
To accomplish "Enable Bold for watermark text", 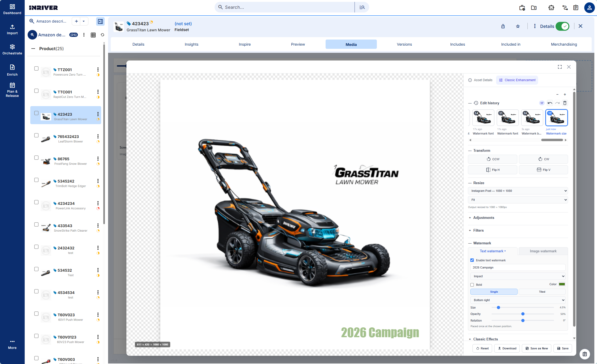I will [472, 285].
